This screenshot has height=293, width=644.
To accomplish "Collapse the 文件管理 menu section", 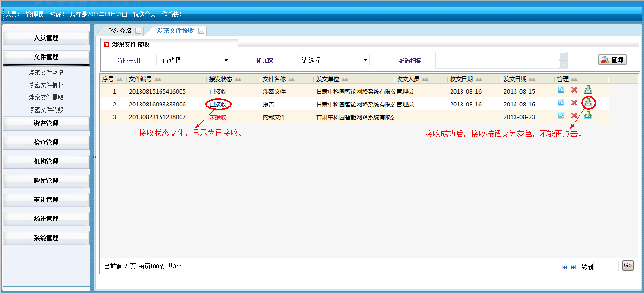I will tap(46, 57).
